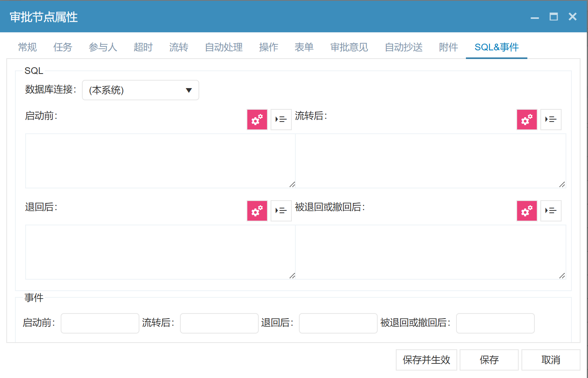Click indent list icon beside 启动前 SQL
The image size is (588, 378).
point(281,120)
